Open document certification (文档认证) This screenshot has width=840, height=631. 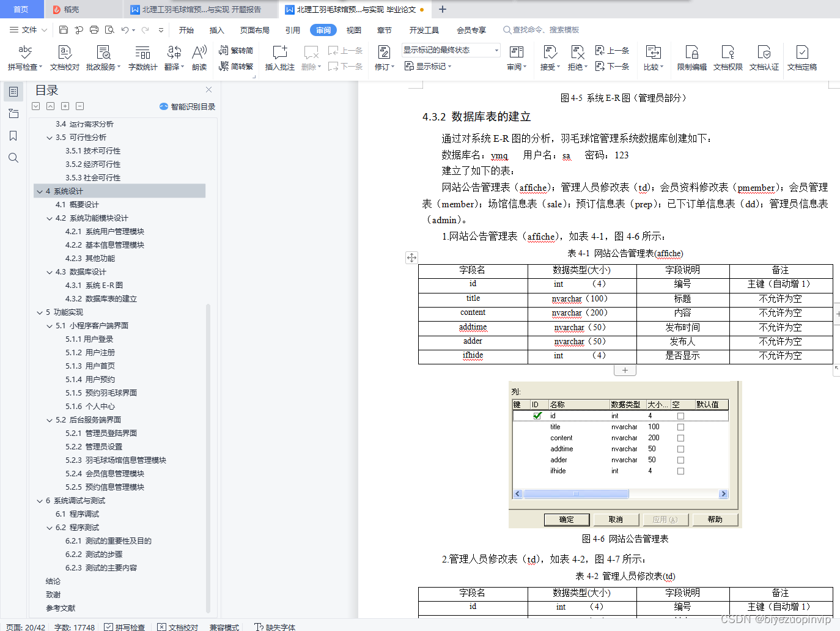click(764, 58)
